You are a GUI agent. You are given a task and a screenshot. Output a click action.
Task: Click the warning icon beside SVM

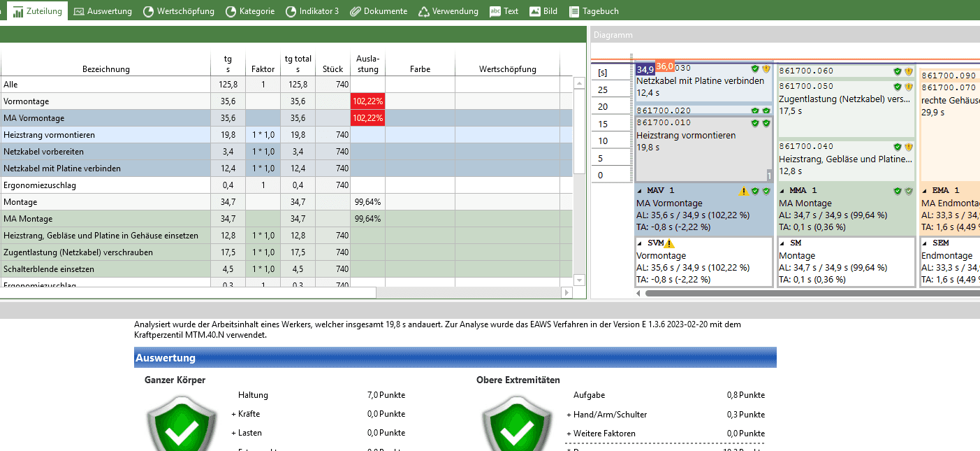coord(669,243)
